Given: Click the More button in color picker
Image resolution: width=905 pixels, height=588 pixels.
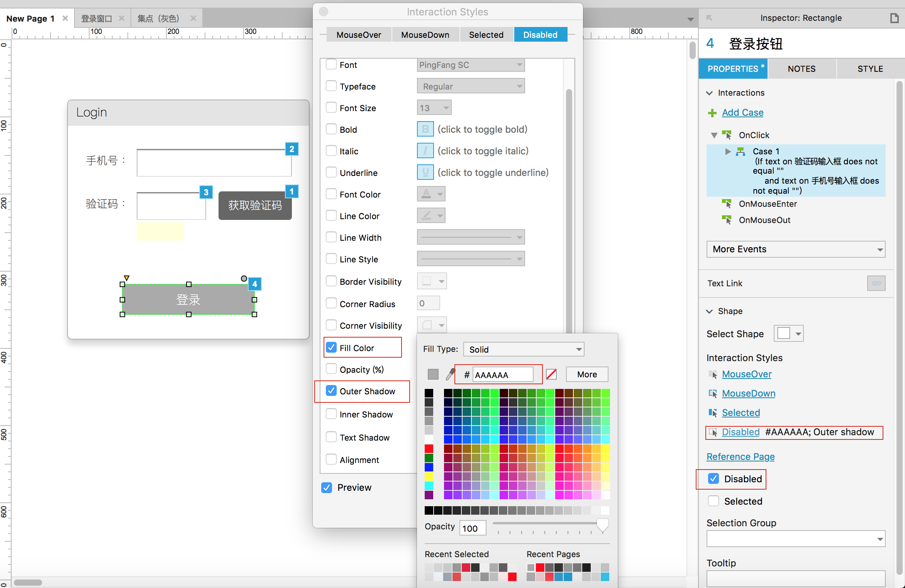Looking at the screenshot, I should tap(587, 374).
